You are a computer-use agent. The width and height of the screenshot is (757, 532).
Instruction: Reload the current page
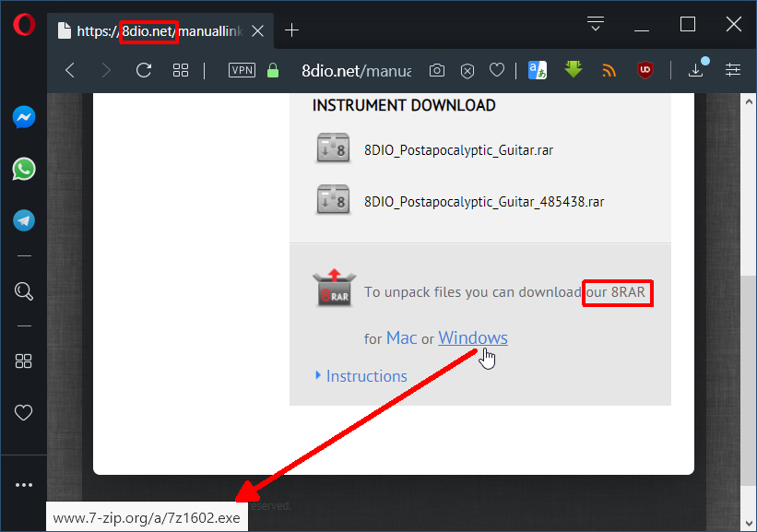point(144,70)
